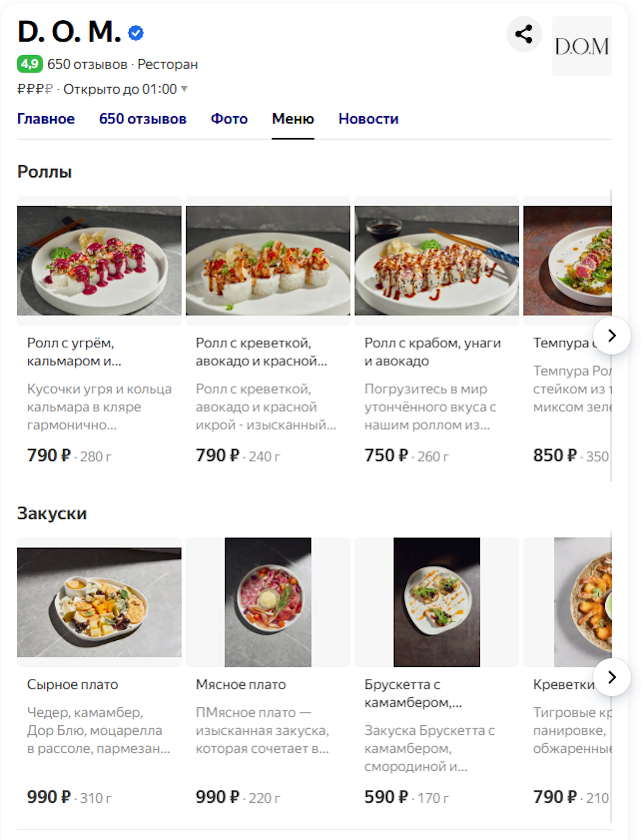The width and height of the screenshot is (643, 840).
Task: Open 650 отзывов link under title
Action: pyautogui.click(x=87, y=64)
